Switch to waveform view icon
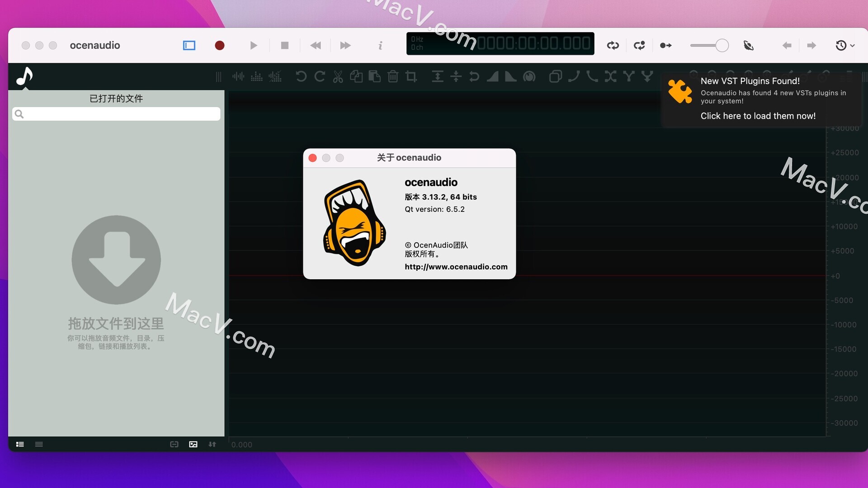 [238, 76]
